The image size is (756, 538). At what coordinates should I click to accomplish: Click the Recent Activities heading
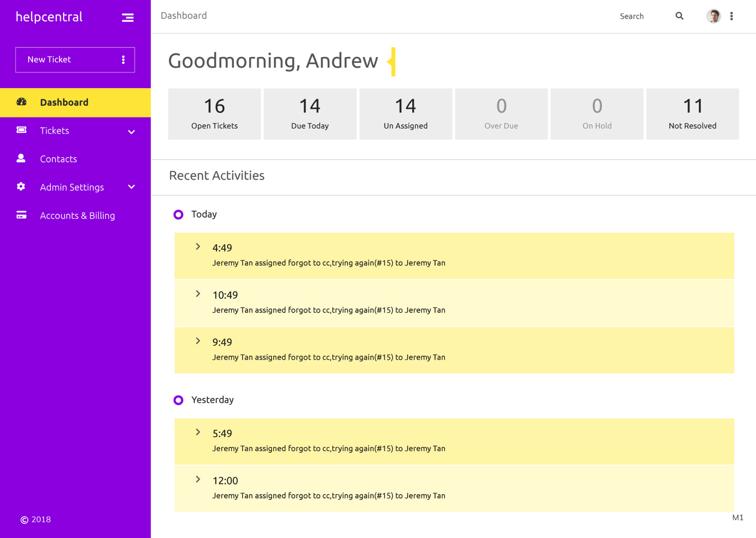[217, 175]
